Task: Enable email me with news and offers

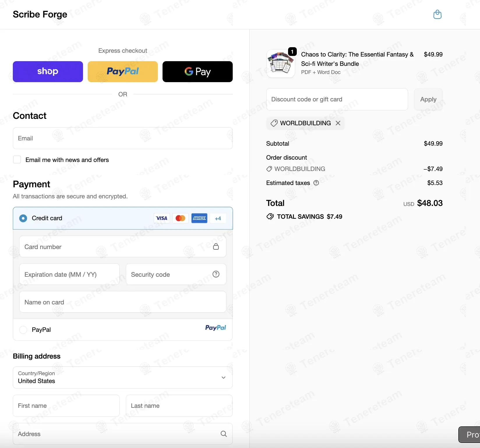Action: pyautogui.click(x=17, y=160)
